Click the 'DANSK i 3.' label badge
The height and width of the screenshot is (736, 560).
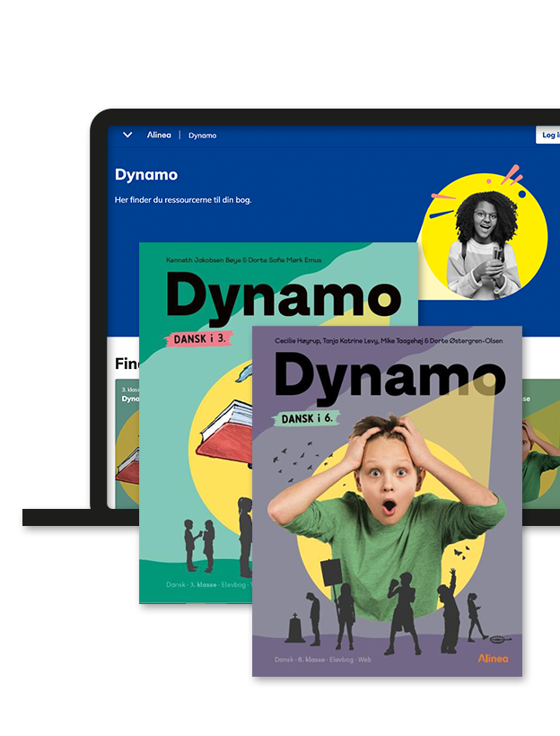tap(199, 338)
